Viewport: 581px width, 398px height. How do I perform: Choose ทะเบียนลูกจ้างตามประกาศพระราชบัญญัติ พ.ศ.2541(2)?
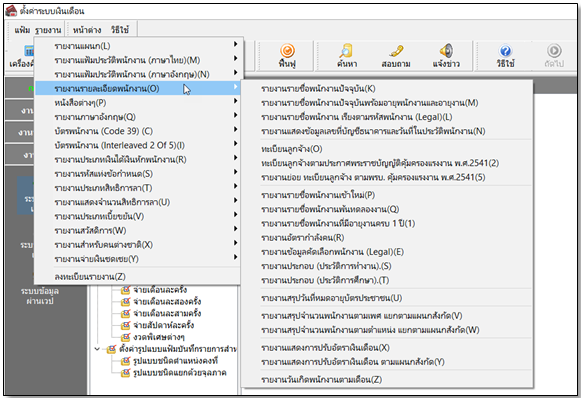[387, 163]
